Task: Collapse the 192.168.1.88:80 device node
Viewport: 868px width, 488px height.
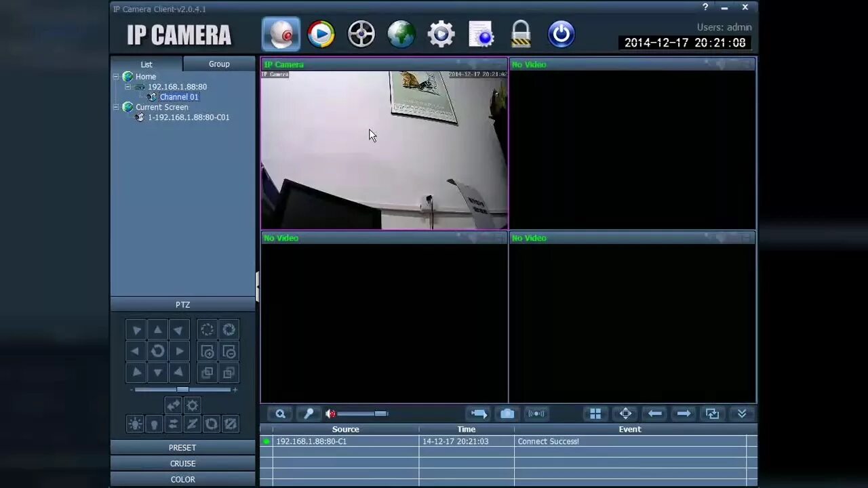Action: coord(127,87)
